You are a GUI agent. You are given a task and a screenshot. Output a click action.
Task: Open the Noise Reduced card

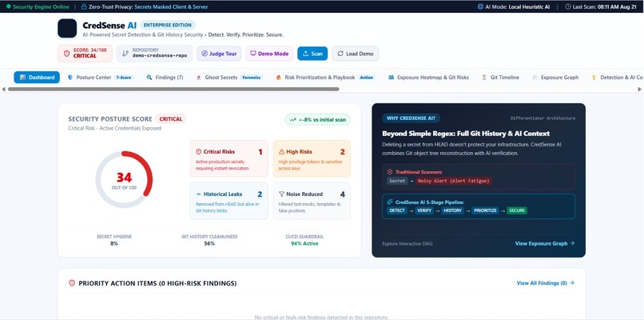(x=312, y=201)
